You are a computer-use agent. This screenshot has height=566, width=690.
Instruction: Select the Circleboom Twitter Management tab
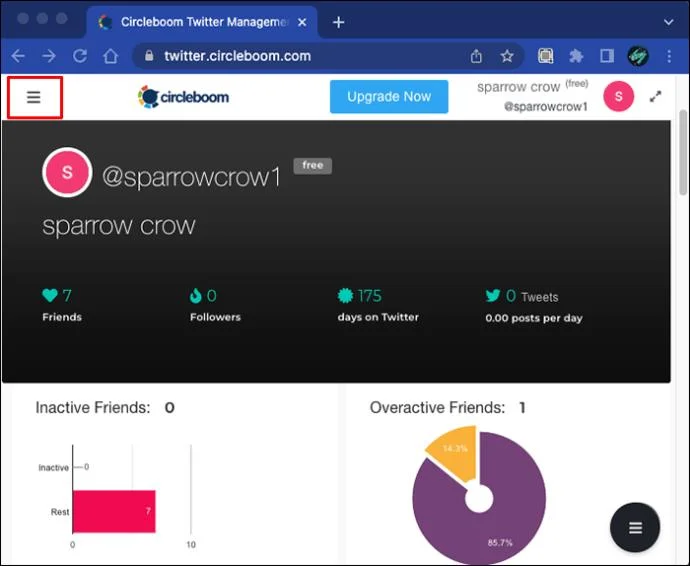tap(202, 22)
